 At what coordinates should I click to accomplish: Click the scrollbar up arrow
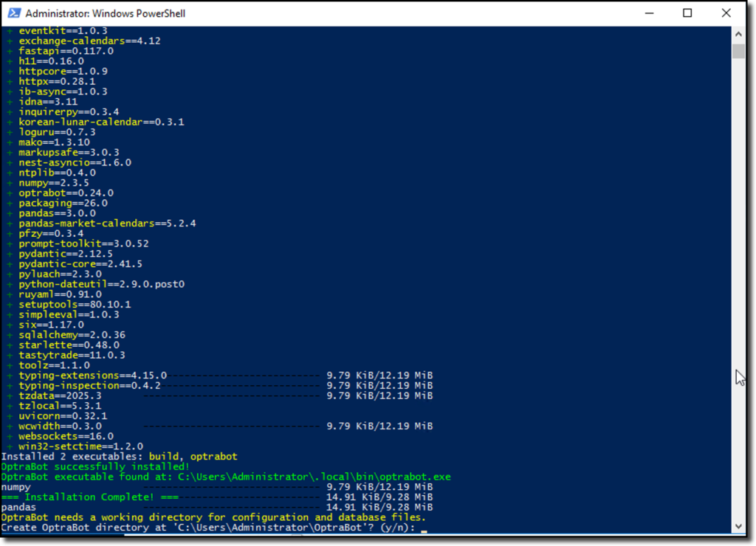tap(738, 33)
